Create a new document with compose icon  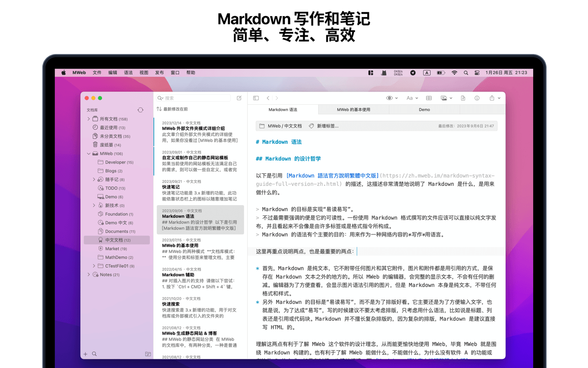[x=239, y=98]
